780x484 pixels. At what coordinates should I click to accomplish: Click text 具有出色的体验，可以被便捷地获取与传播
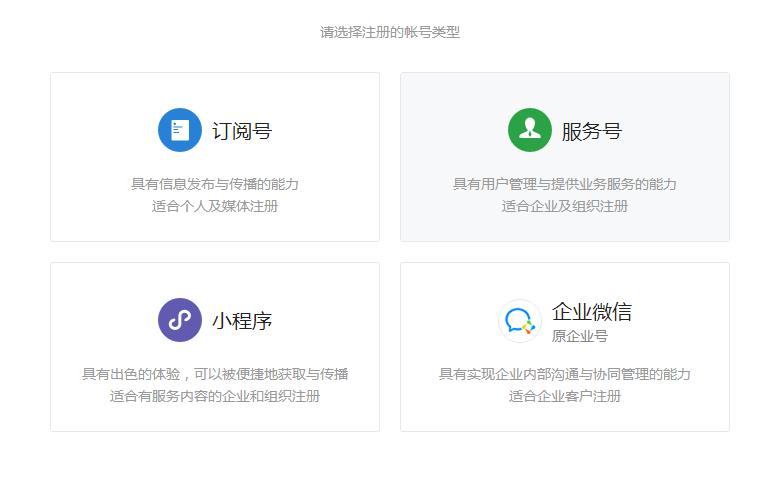[x=215, y=374]
